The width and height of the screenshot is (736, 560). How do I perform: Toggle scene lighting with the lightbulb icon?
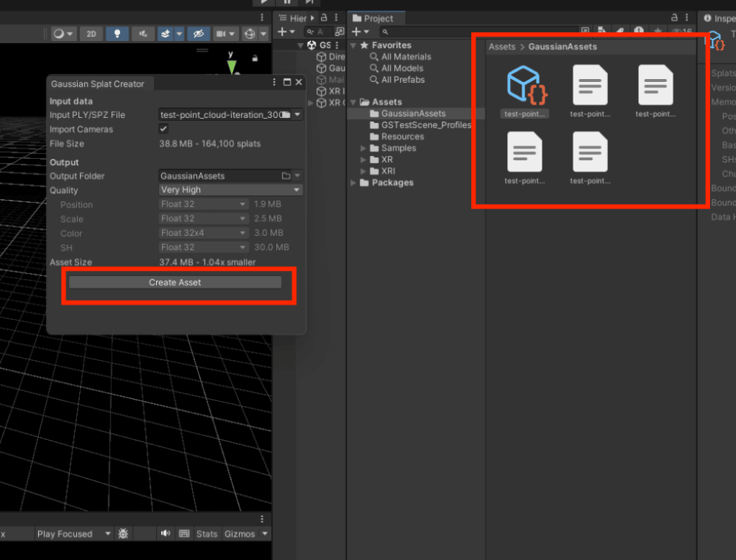pyautogui.click(x=117, y=34)
